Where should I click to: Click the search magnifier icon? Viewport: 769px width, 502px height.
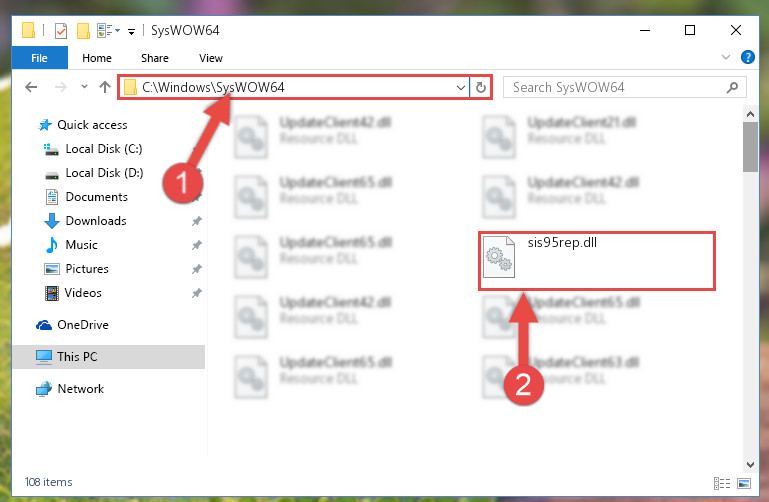click(x=732, y=88)
